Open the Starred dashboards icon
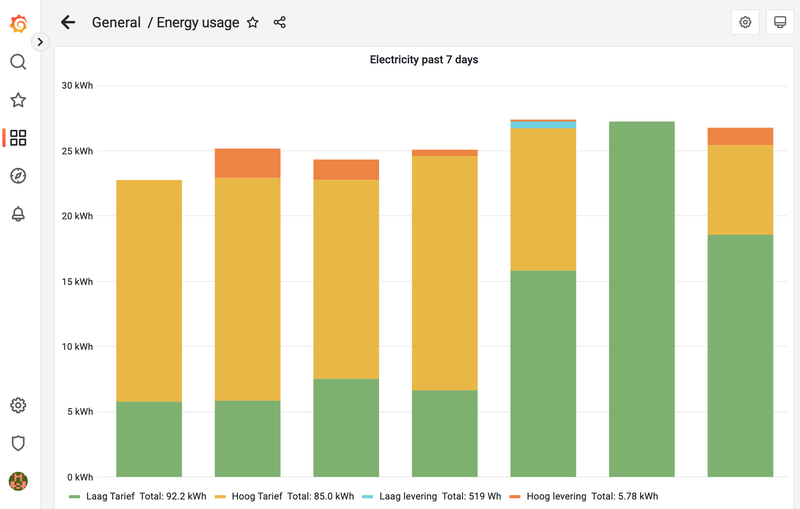 [18, 100]
